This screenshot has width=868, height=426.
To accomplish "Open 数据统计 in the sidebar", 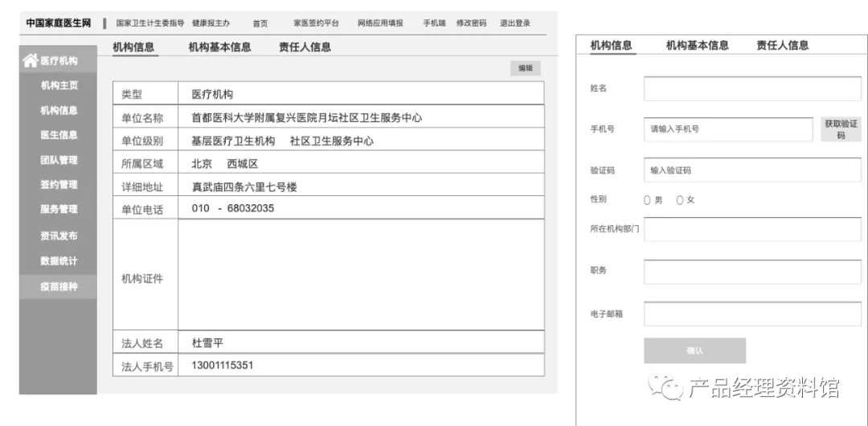I will pos(59,261).
